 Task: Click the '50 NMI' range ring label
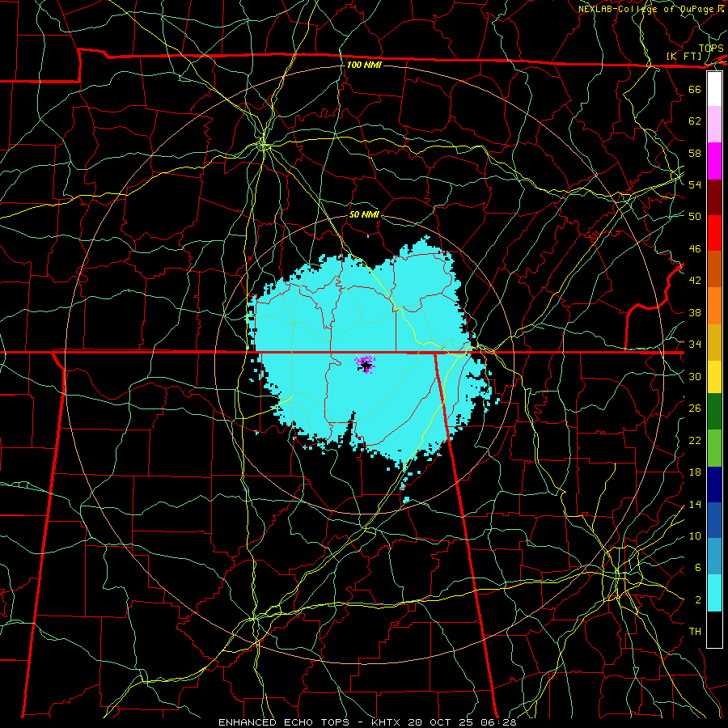[x=364, y=214]
